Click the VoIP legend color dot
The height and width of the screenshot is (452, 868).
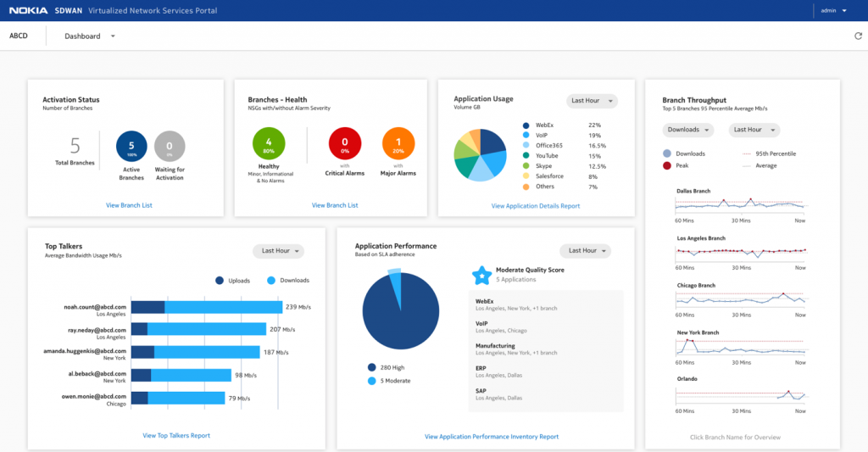tap(526, 136)
